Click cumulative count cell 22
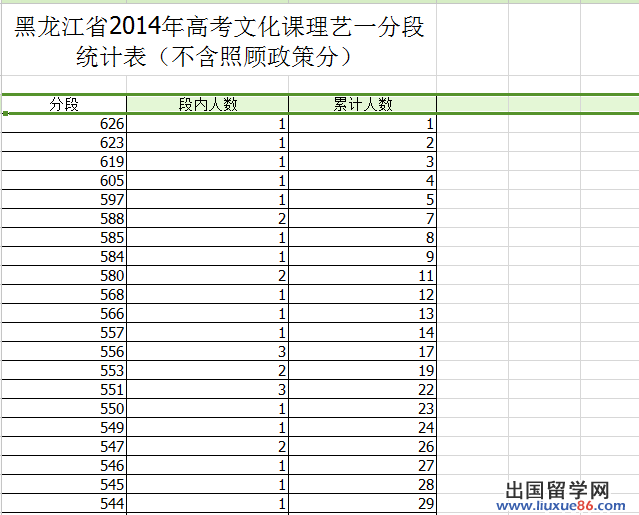Screen dimensions: 639x515 [x=362, y=390]
